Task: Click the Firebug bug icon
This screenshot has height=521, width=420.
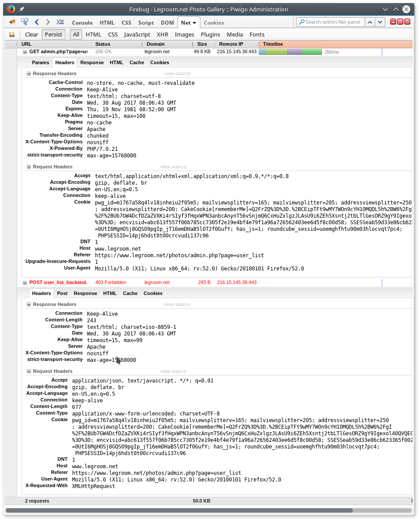Action: pos(12,22)
